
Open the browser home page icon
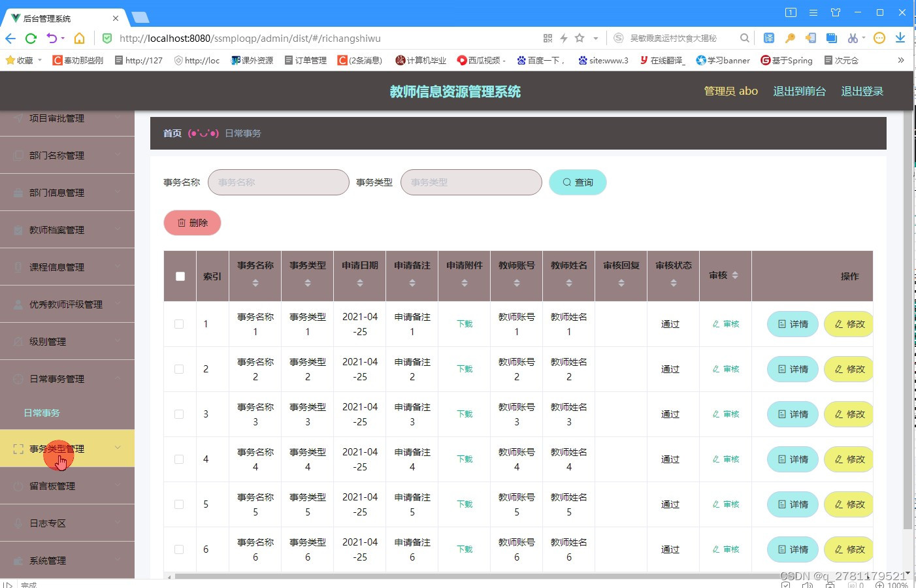click(79, 39)
